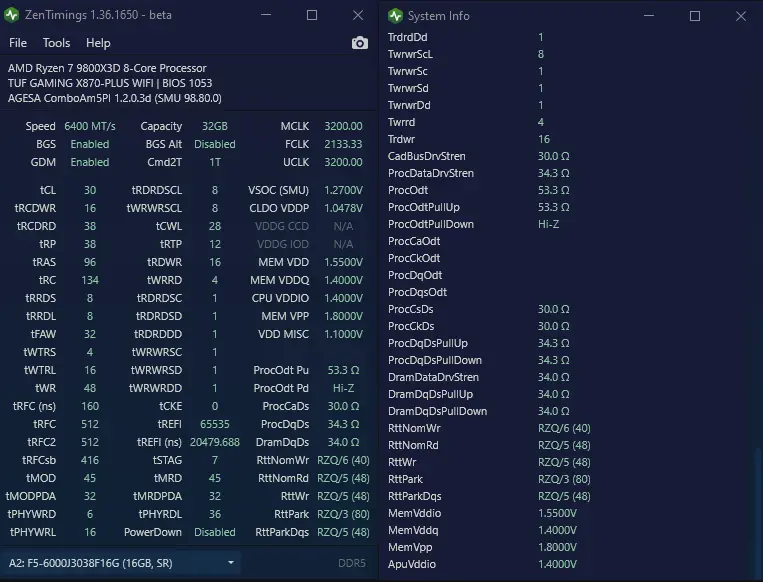Click the DramDataDrvStren 34.0 Ω value

pyautogui.click(x=553, y=378)
